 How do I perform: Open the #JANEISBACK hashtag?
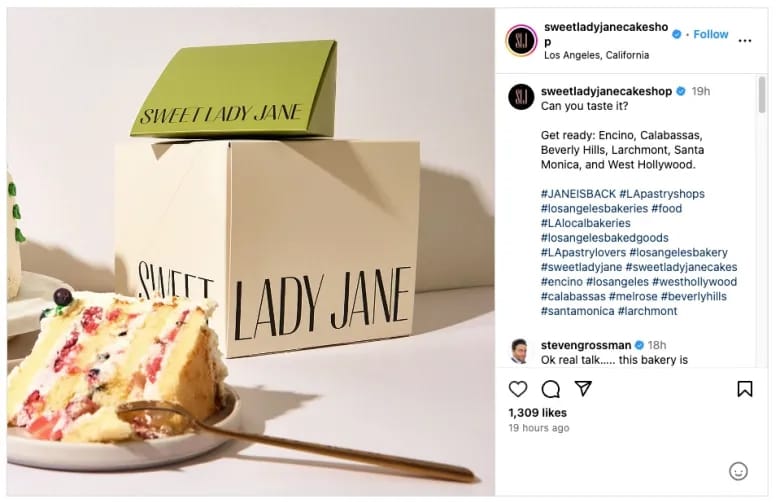pyautogui.click(x=578, y=194)
